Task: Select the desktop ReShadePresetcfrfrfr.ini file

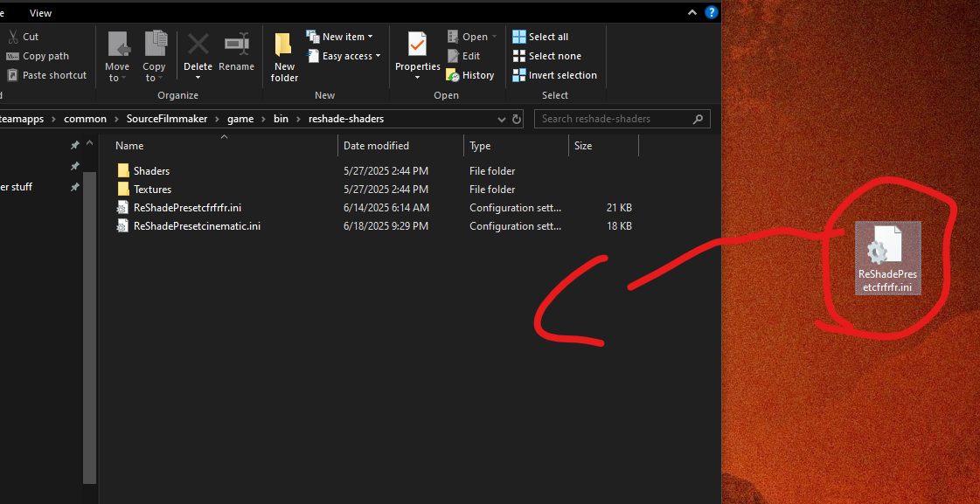Action: point(888,259)
